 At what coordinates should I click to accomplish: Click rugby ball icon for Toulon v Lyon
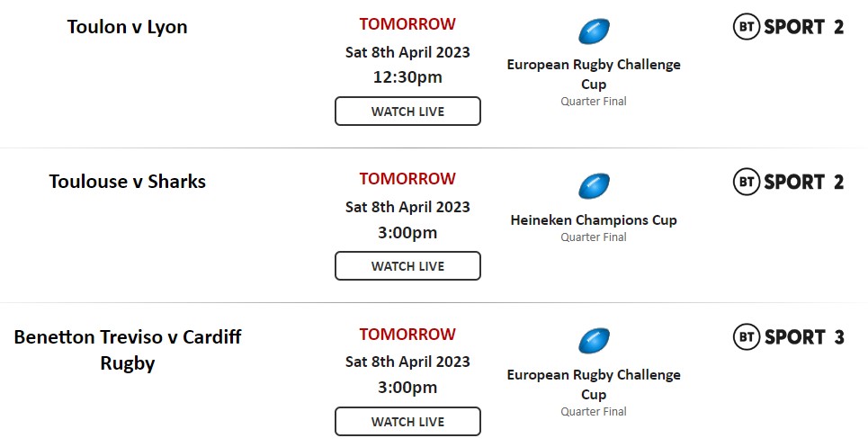tap(594, 31)
